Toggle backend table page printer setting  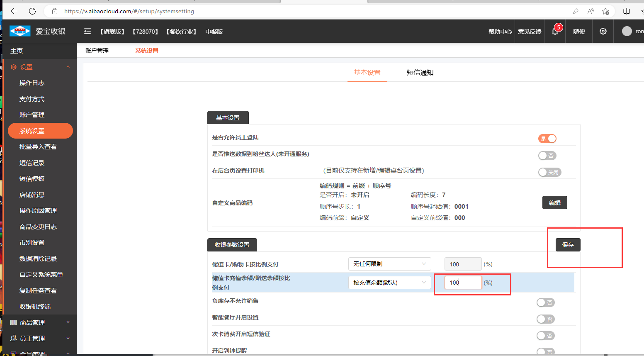click(x=549, y=172)
